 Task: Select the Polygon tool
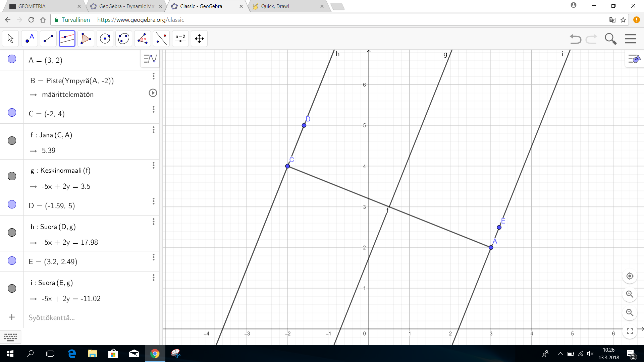coord(86,39)
